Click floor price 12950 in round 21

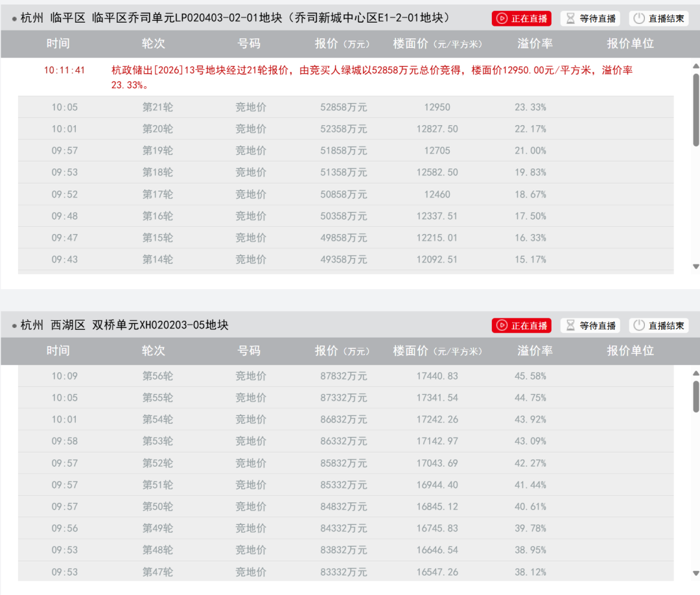(x=437, y=107)
